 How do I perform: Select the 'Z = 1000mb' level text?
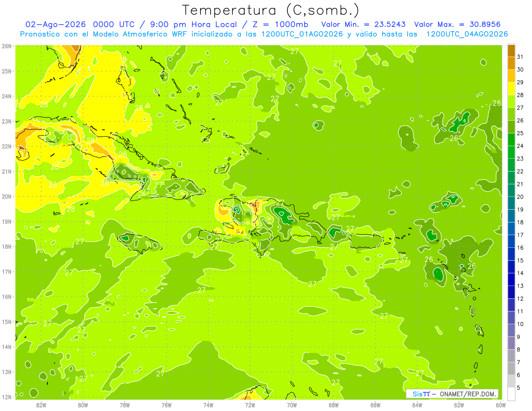(x=280, y=24)
